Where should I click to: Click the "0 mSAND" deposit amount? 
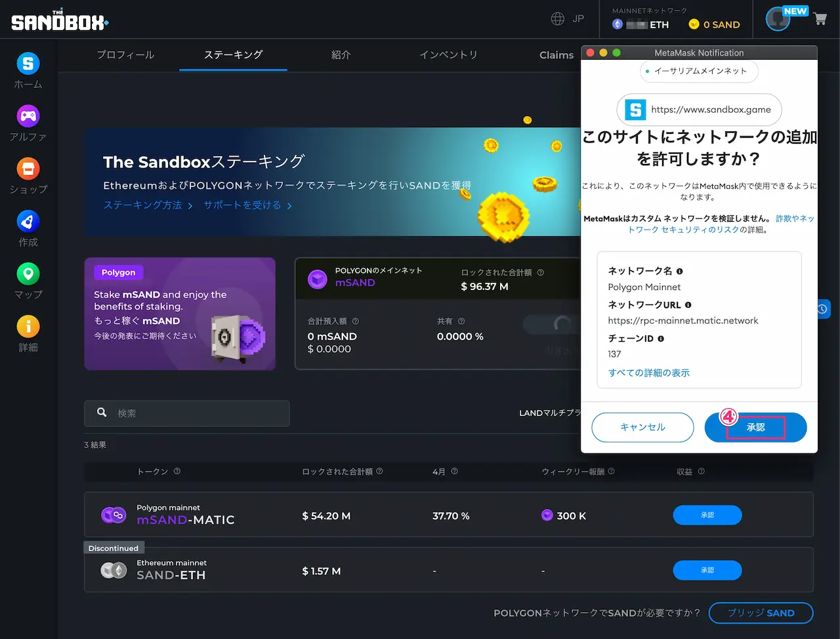[x=332, y=336]
